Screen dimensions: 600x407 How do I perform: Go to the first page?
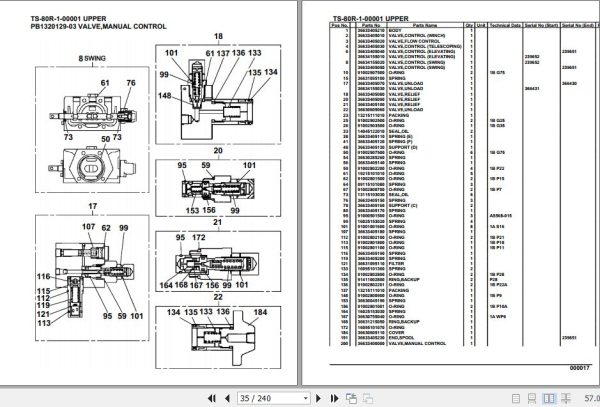point(212,398)
